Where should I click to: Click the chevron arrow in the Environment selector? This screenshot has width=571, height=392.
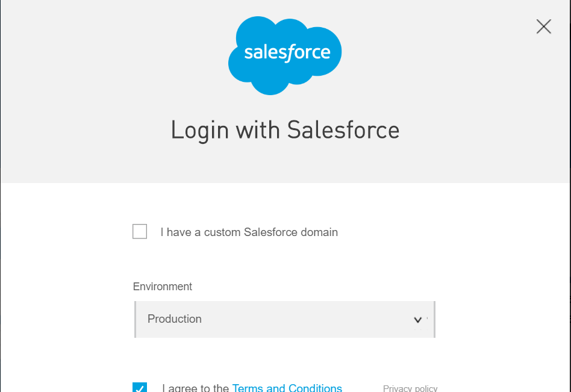pyautogui.click(x=418, y=320)
